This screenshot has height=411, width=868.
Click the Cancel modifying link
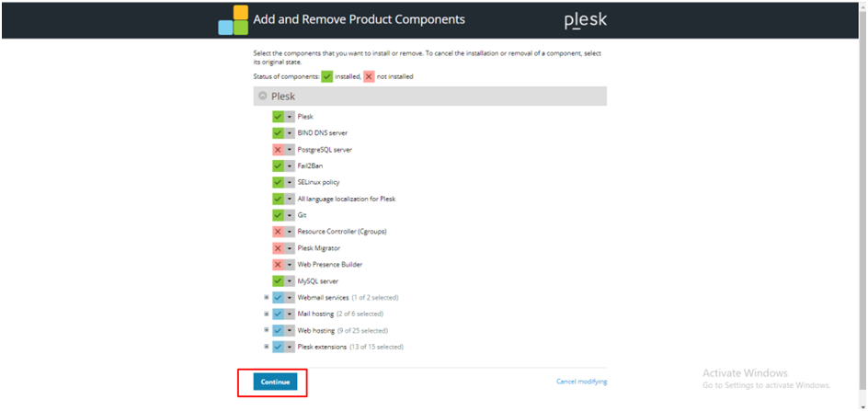581,382
